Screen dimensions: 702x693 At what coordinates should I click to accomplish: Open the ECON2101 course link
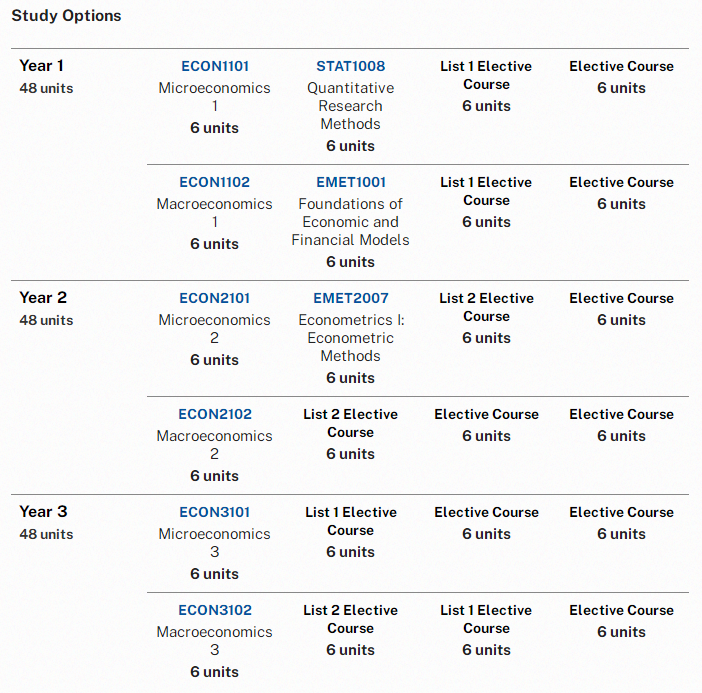pos(214,298)
